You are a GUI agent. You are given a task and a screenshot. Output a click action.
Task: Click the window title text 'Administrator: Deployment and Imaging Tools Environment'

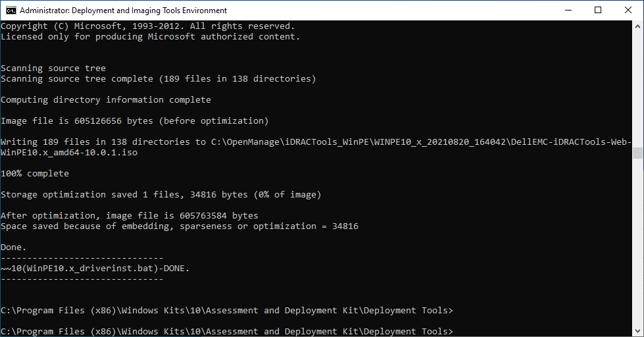123,11
